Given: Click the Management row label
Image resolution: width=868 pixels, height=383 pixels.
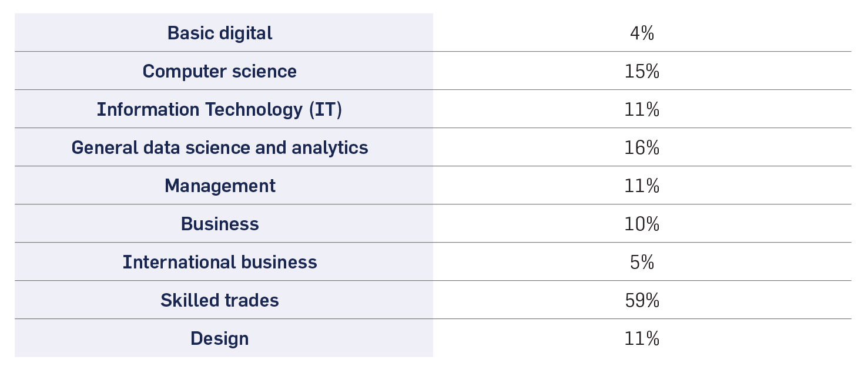Looking at the screenshot, I should point(220,186).
